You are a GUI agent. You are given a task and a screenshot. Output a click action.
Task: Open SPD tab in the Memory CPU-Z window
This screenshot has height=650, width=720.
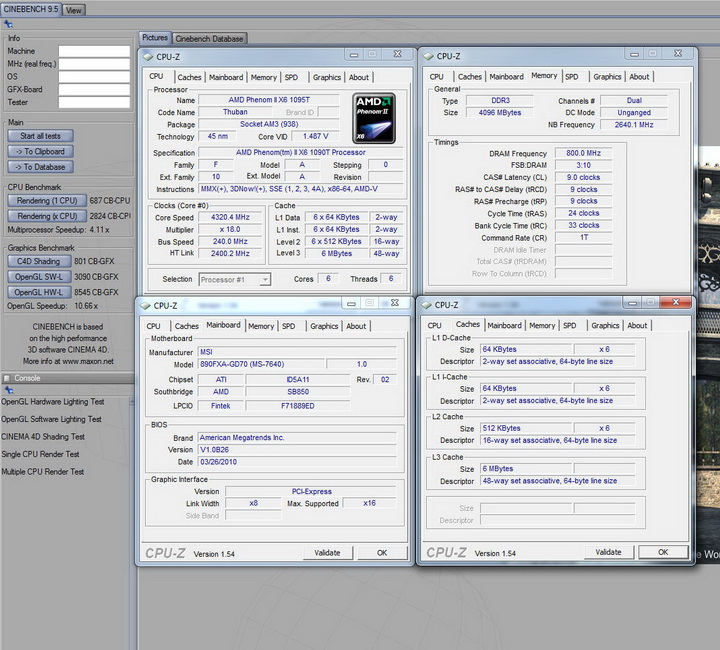[571, 77]
